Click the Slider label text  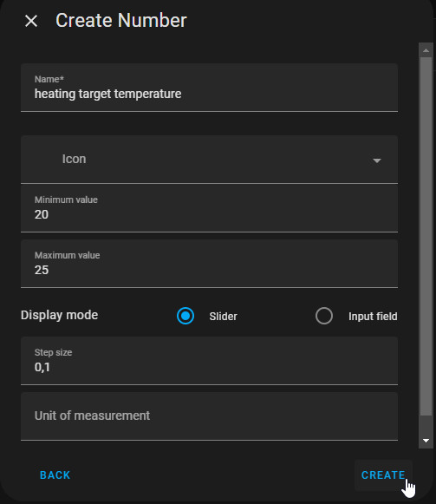tap(223, 317)
